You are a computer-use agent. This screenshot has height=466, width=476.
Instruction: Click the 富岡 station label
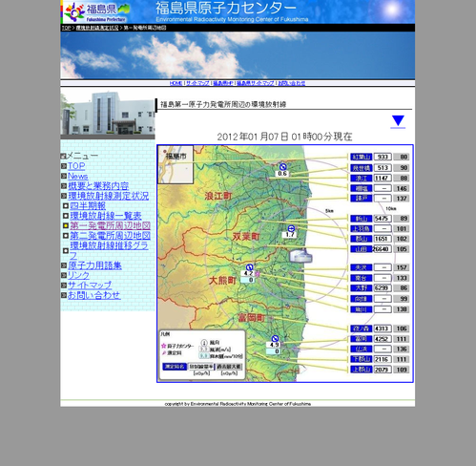(x=361, y=339)
